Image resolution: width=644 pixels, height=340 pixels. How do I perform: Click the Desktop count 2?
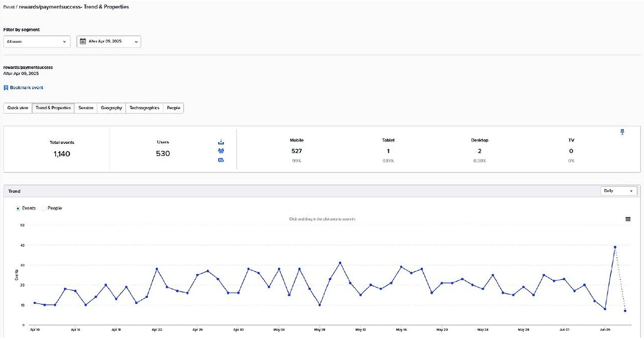click(x=479, y=151)
